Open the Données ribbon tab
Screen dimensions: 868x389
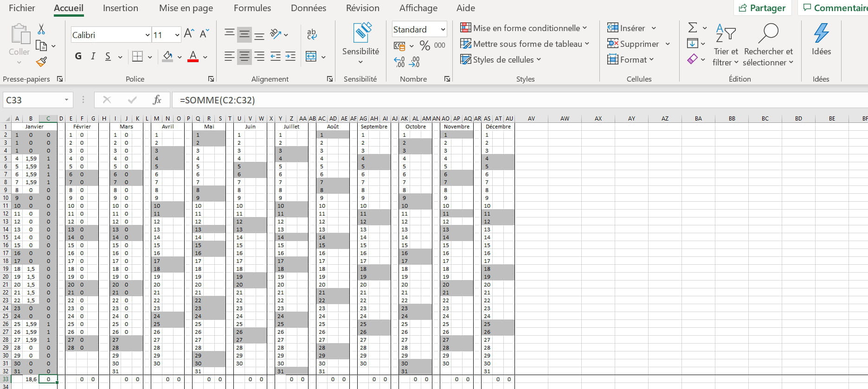coord(308,8)
